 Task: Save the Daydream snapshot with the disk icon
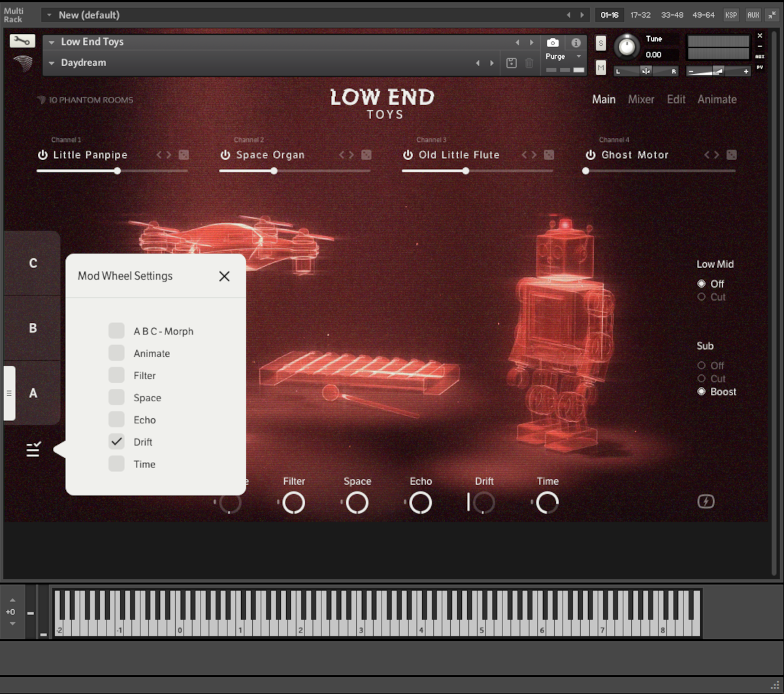click(x=512, y=63)
